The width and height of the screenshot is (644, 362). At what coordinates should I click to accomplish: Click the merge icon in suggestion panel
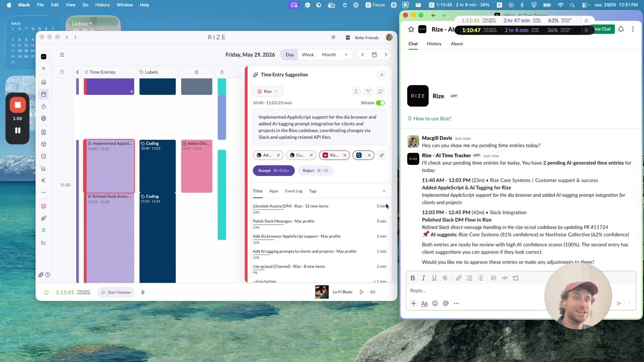coord(356,92)
